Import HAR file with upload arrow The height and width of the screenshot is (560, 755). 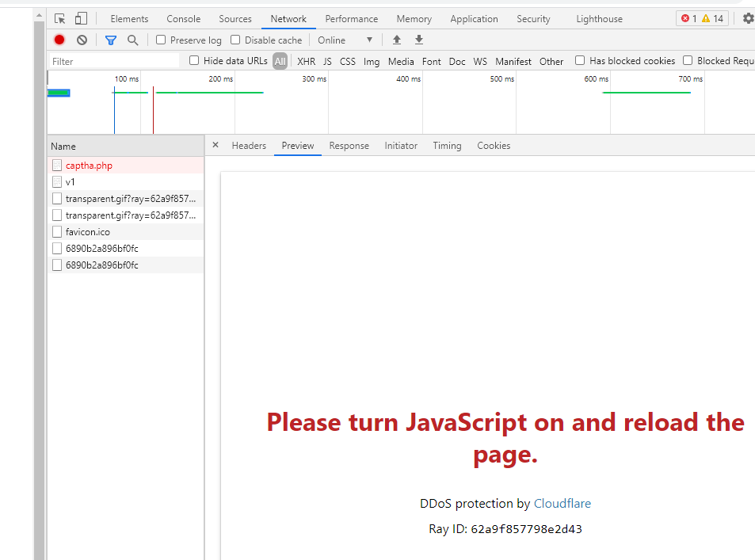coord(397,40)
